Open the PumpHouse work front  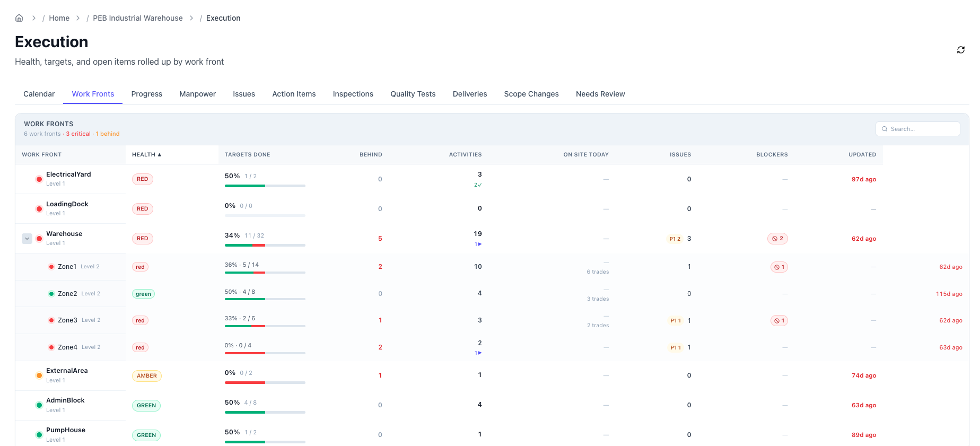tap(66, 430)
